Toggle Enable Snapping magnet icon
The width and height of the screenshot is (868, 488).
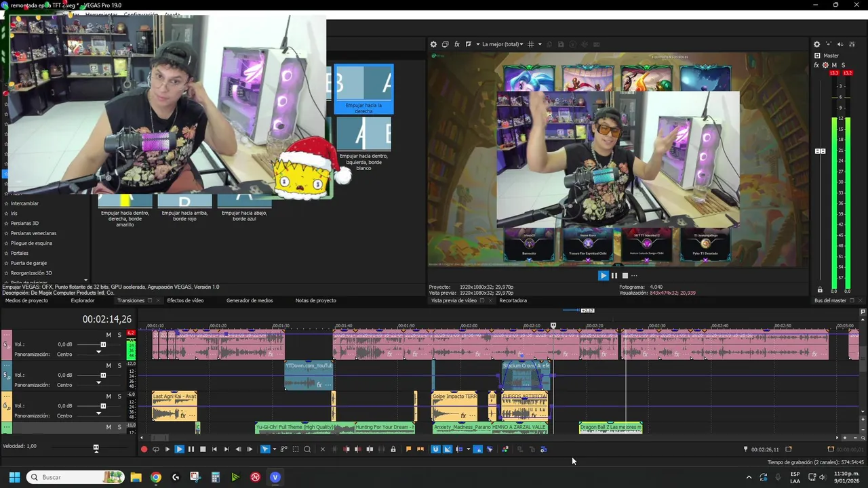click(435, 449)
